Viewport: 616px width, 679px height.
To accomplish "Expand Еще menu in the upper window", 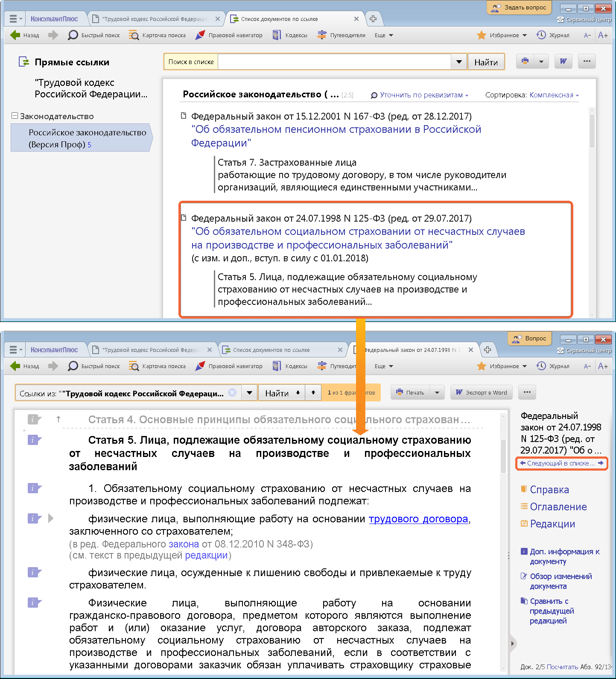I will tap(384, 35).
